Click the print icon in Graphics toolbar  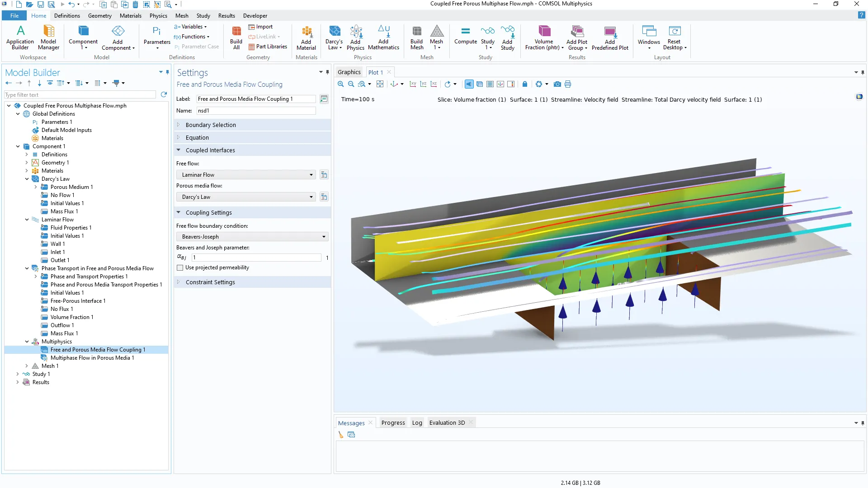point(568,84)
